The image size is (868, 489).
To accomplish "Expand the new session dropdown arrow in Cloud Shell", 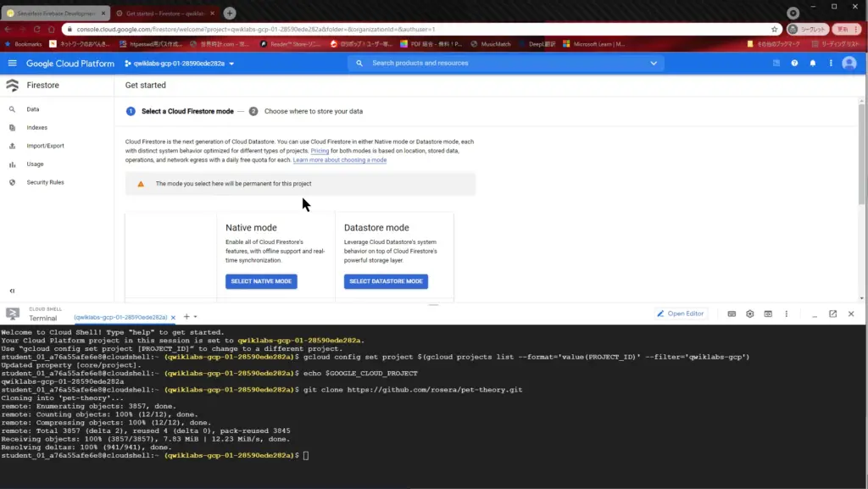I will click(196, 317).
